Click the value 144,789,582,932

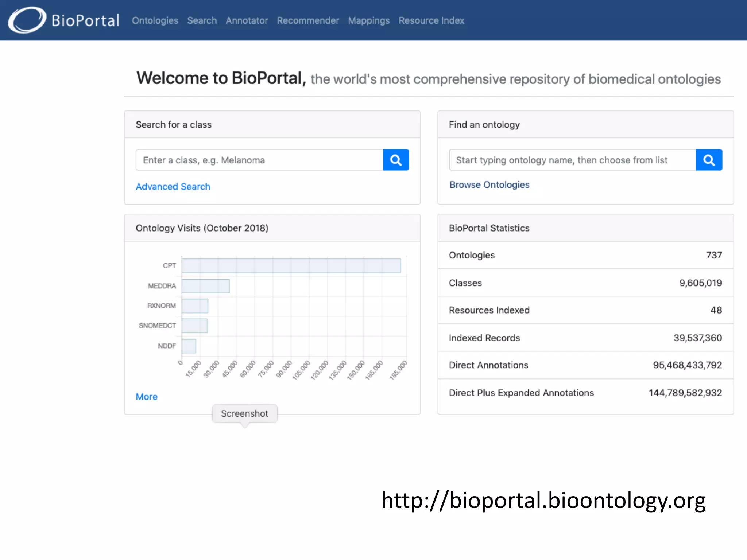pos(685,393)
